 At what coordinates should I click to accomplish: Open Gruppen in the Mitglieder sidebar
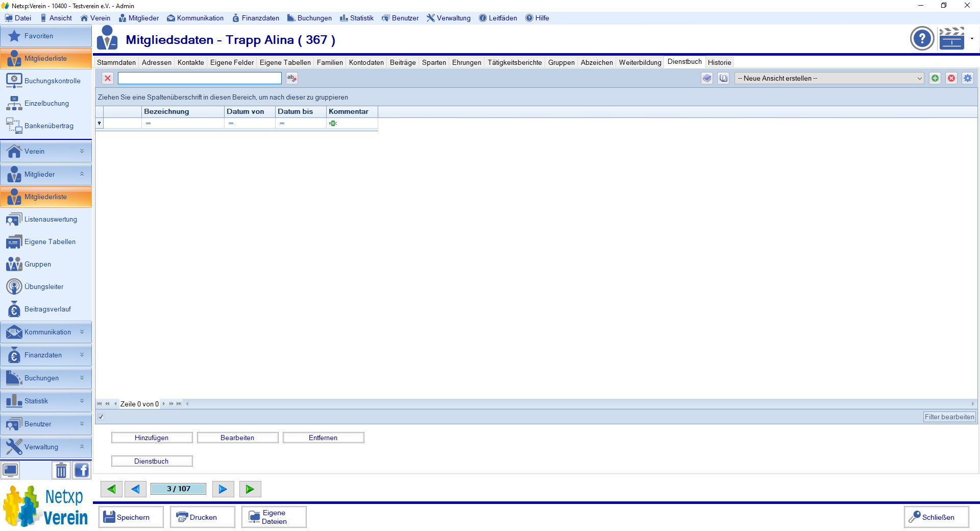[x=46, y=264]
